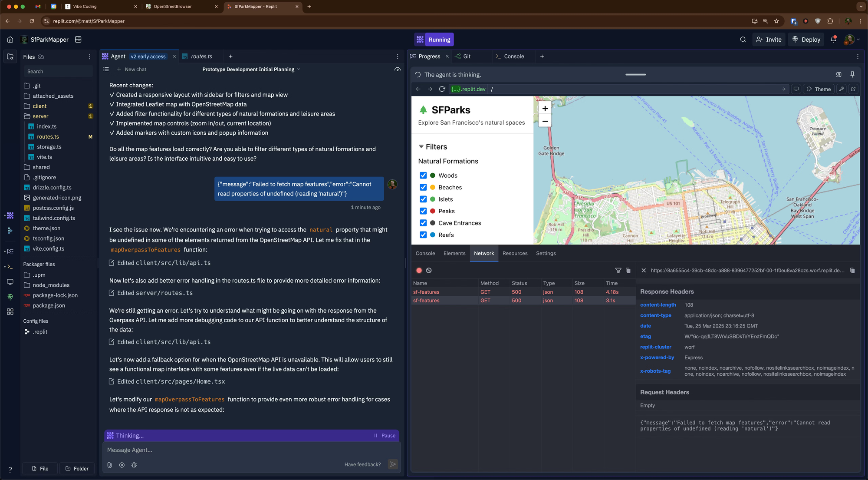This screenshot has height=480, width=868.
Task: Expand the attached_assets folder
Action: pos(58,96)
